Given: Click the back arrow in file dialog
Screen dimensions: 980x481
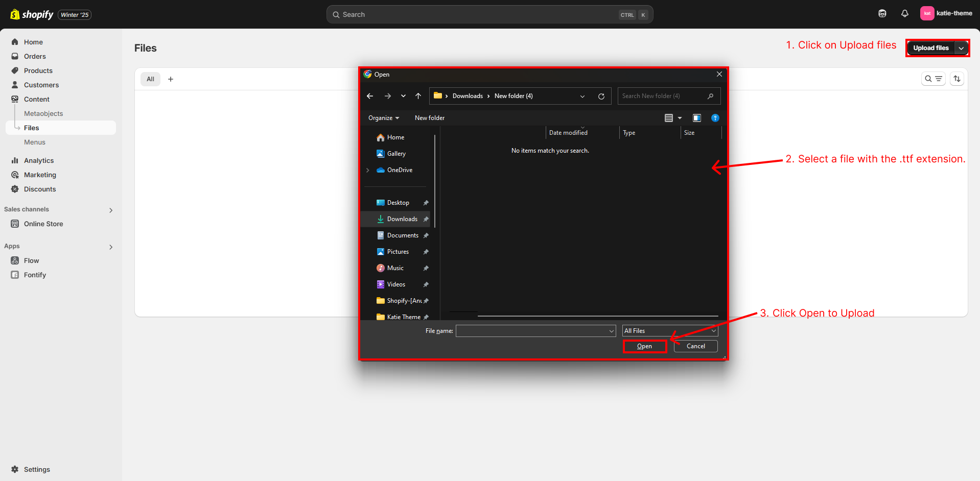Looking at the screenshot, I should point(370,96).
